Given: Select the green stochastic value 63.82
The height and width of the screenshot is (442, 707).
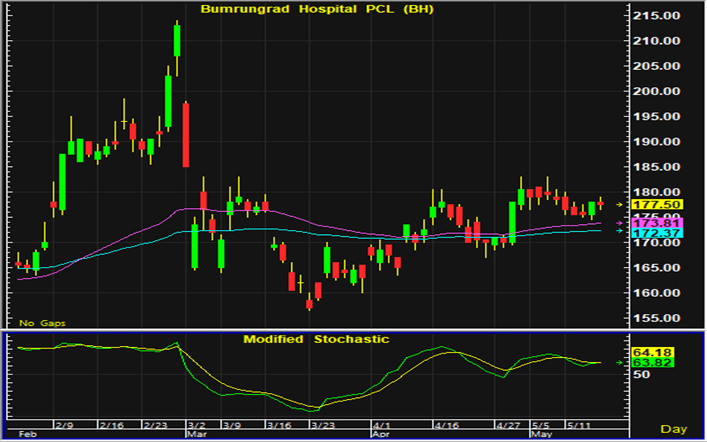Looking at the screenshot, I should pyautogui.click(x=653, y=363).
